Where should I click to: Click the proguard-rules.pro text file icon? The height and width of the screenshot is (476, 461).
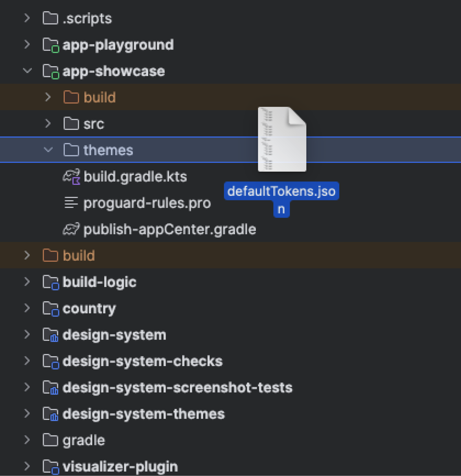[x=71, y=203]
